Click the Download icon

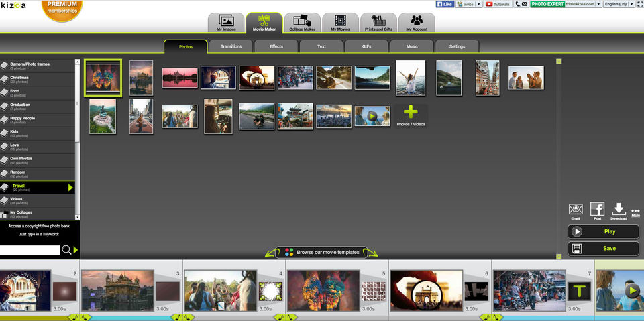(x=619, y=211)
